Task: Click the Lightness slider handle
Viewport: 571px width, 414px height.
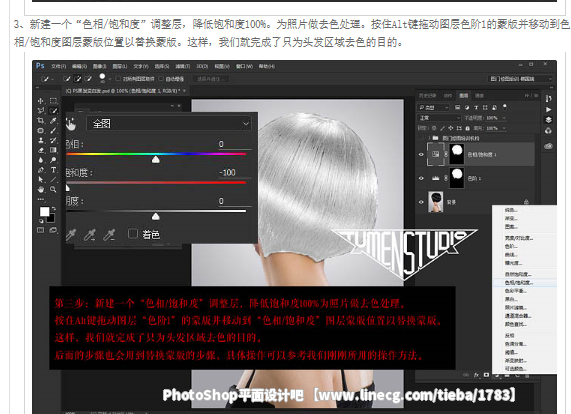Action: point(156,217)
